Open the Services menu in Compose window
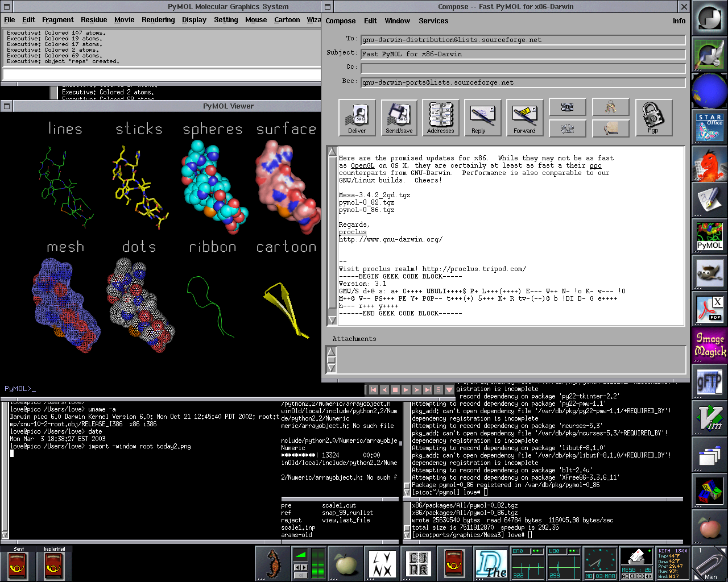 coord(433,21)
